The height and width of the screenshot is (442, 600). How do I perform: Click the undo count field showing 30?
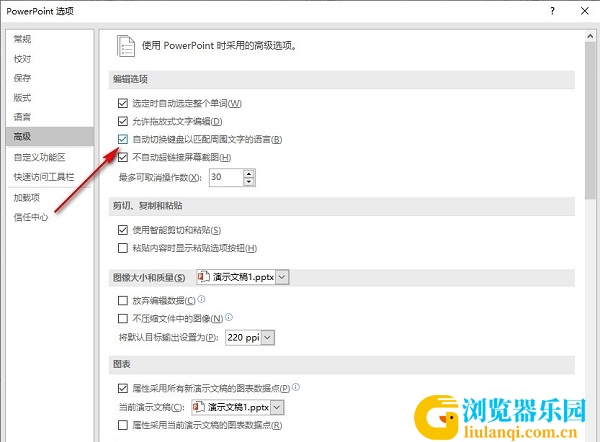(x=226, y=177)
